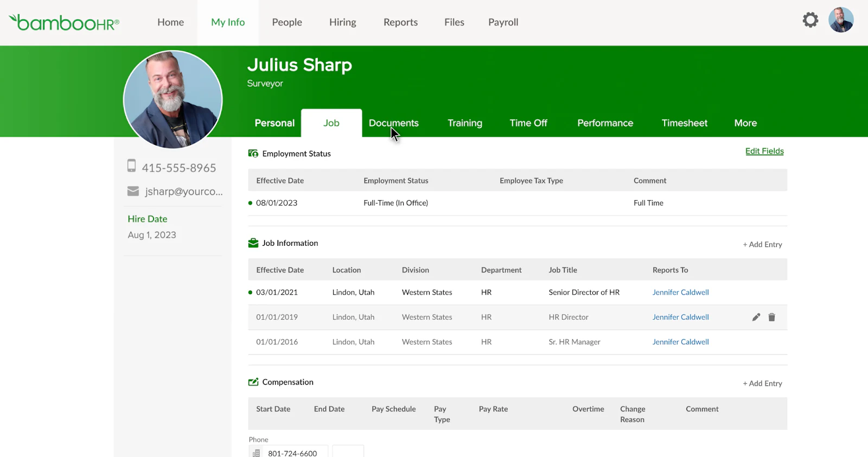Click the pencil edit icon for HR Director row

[756, 318]
